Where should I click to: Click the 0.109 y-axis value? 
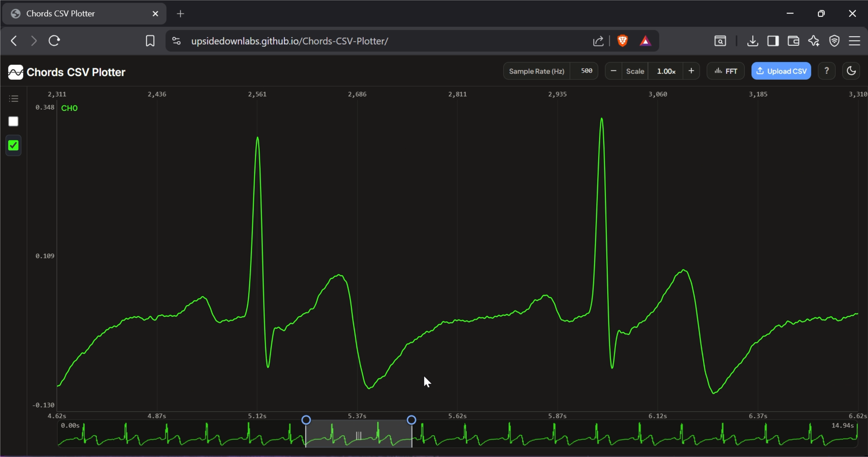click(45, 256)
